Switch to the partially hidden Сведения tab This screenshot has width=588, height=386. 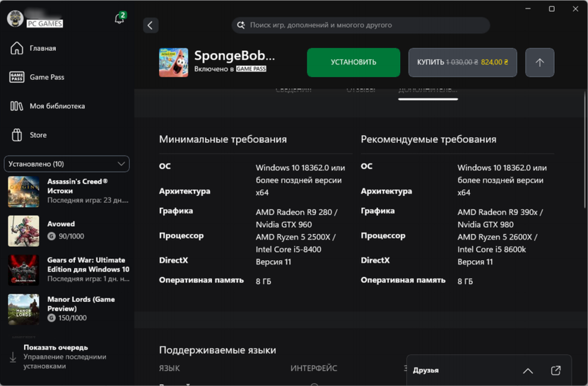click(293, 90)
